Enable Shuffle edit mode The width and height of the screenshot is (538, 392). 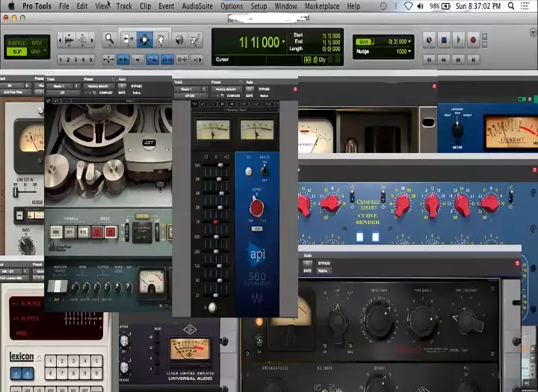pos(16,43)
